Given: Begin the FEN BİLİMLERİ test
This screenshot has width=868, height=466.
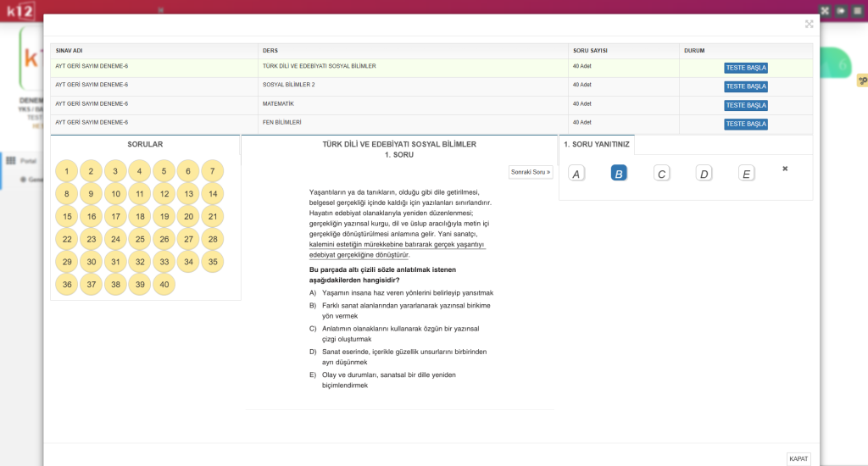Looking at the screenshot, I should (x=746, y=124).
